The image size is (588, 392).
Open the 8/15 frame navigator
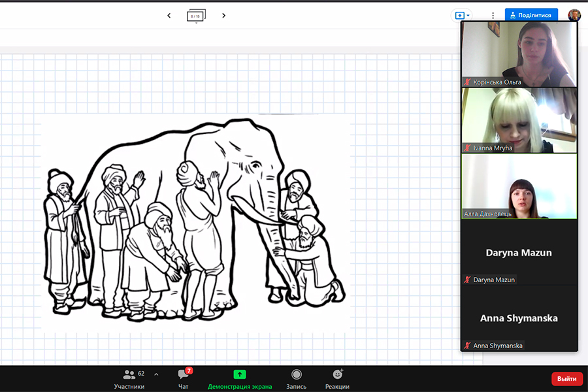point(196,16)
